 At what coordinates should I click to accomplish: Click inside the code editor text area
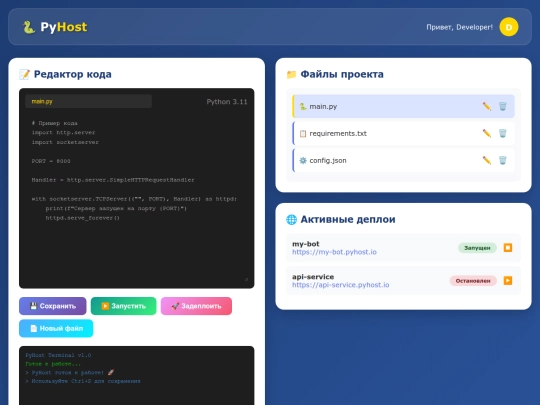[x=137, y=198]
